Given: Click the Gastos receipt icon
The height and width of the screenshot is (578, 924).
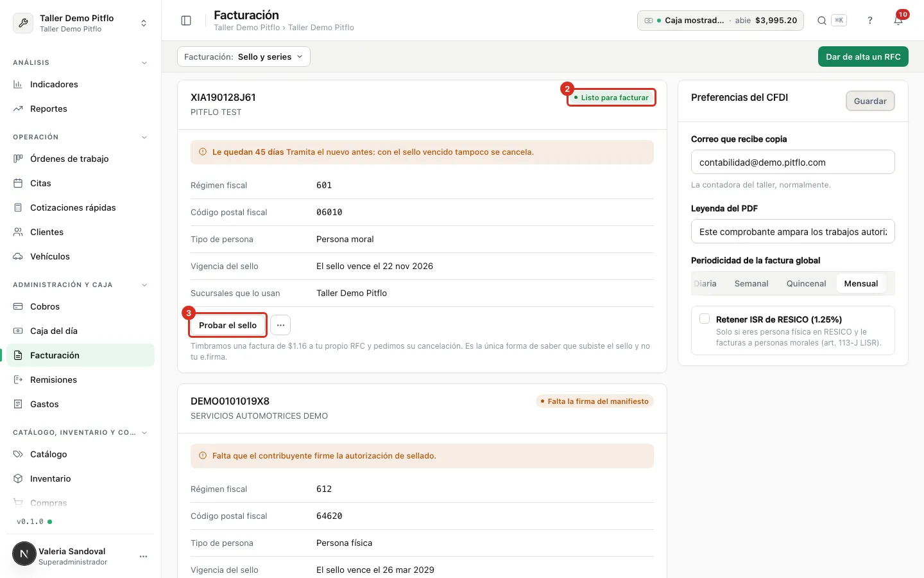Looking at the screenshot, I should 18,404.
